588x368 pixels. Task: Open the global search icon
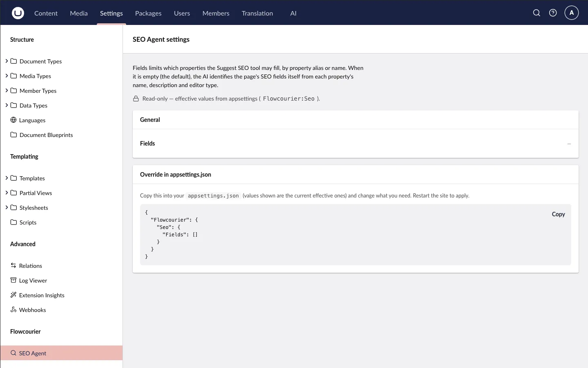pyautogui.click(x=537, y=13)
